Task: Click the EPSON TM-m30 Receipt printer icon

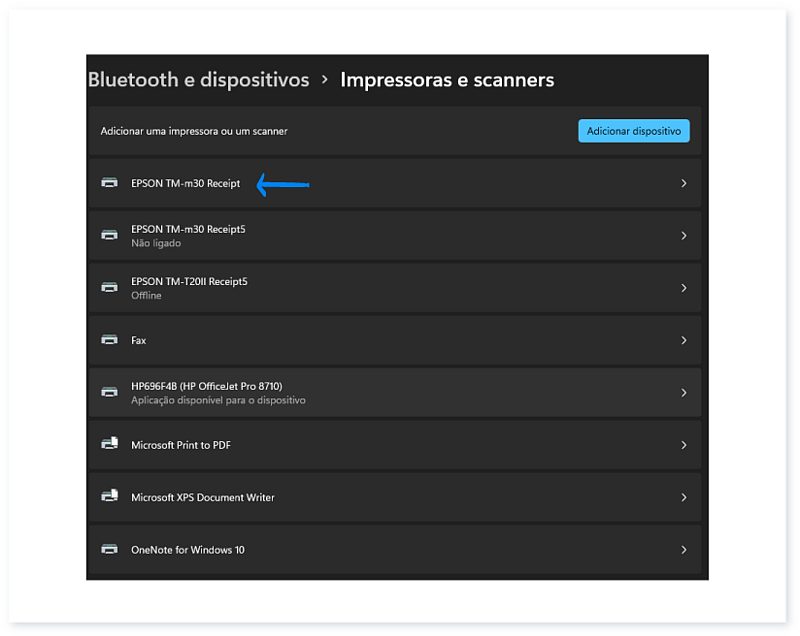Action: point(109,183)
